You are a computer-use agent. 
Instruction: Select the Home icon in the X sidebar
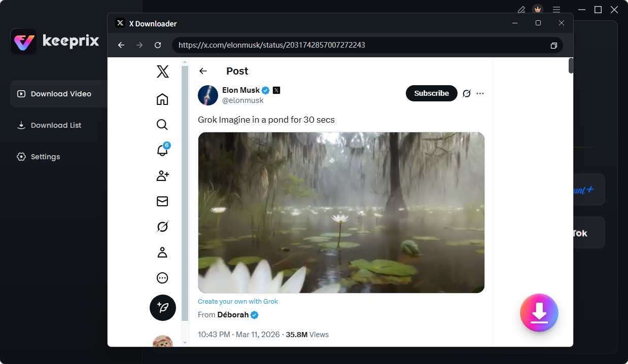(162, 99)
